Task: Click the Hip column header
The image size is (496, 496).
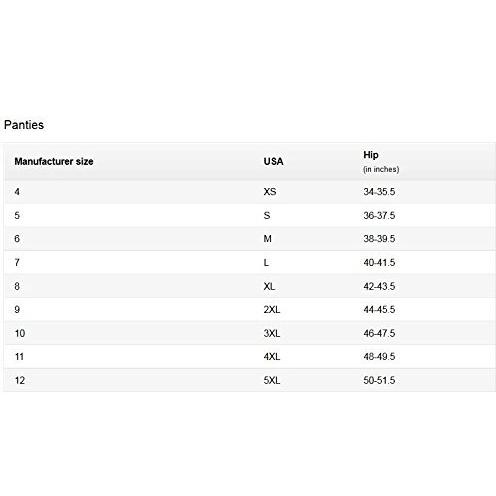Action: [371, 155]
